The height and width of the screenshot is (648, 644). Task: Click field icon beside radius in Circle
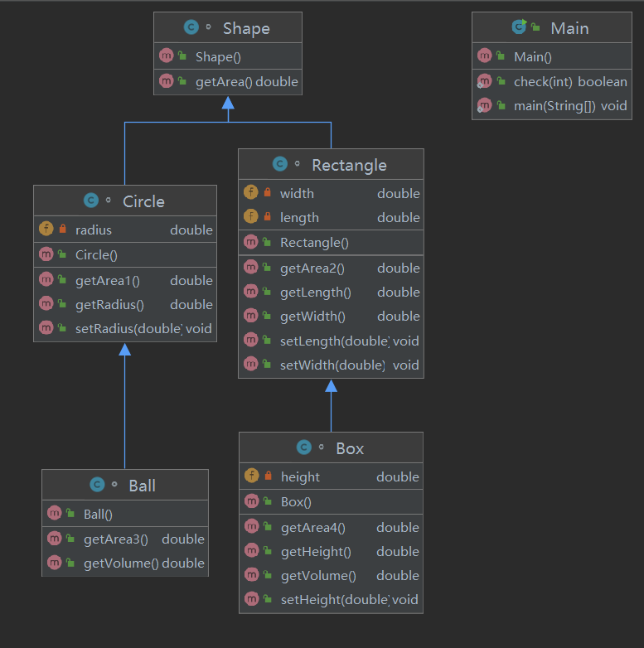[46, 229]
